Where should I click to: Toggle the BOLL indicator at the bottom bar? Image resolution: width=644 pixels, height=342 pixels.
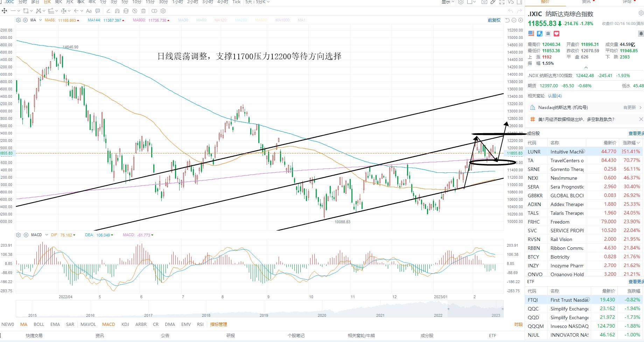click(39, 324)
